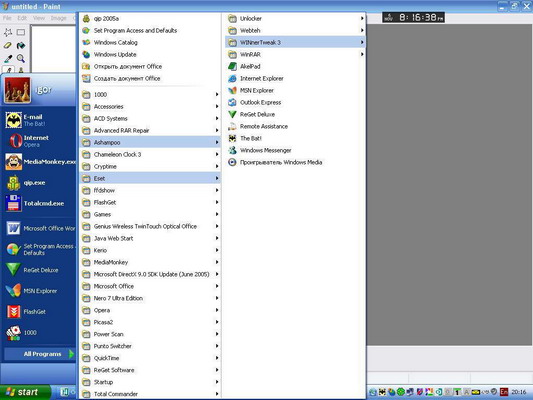533x400 pixels.
Task: Open Nero 7 Ultra Edition folder
Action: tap(150, 298)
